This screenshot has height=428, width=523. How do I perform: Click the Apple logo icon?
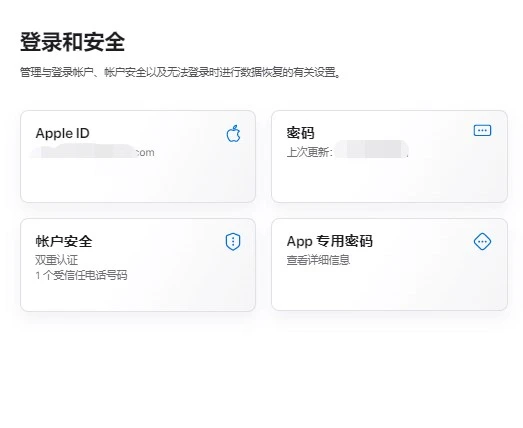tap(233, 134)
